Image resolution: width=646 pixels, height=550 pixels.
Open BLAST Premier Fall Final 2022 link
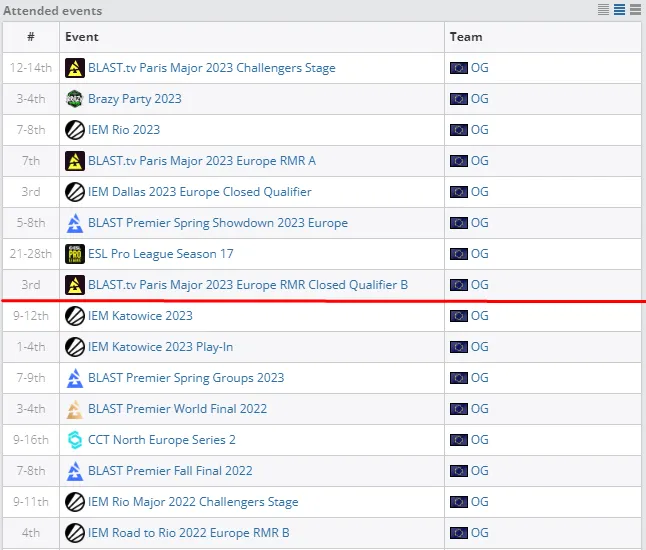coord(170,471)
